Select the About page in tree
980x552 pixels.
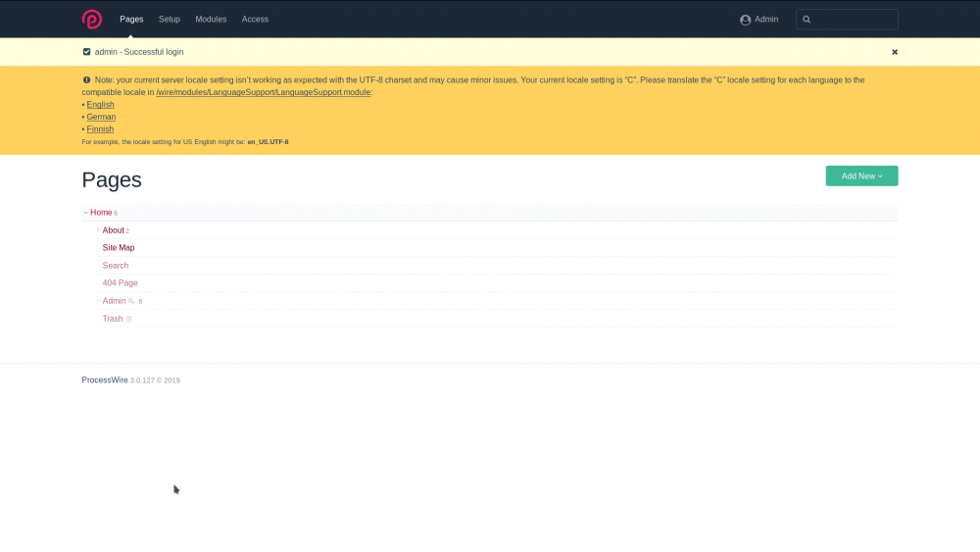(x=113, y=230)
